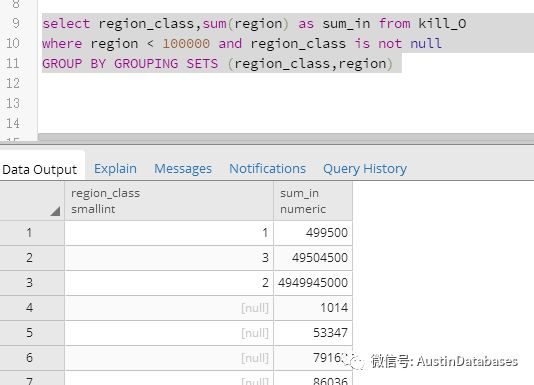534x385 pixels.
Task: Click line number 13 in the editor gutter
Action: (13, 104)
